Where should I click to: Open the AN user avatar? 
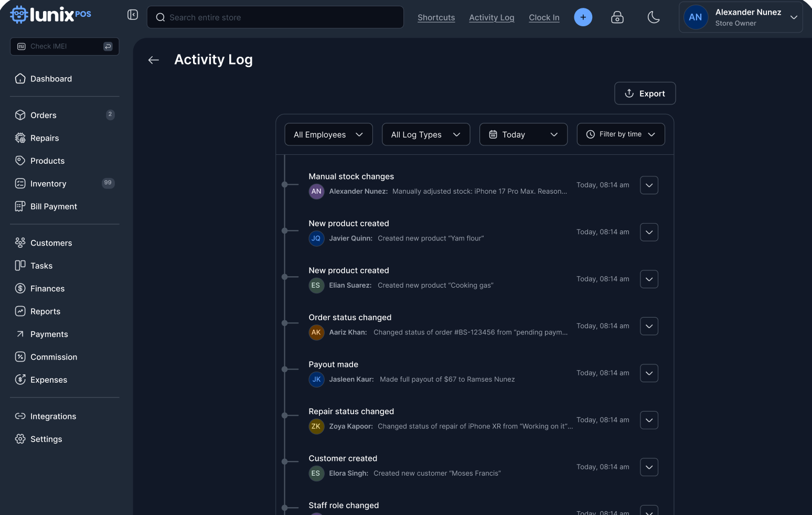coord(695,17)
